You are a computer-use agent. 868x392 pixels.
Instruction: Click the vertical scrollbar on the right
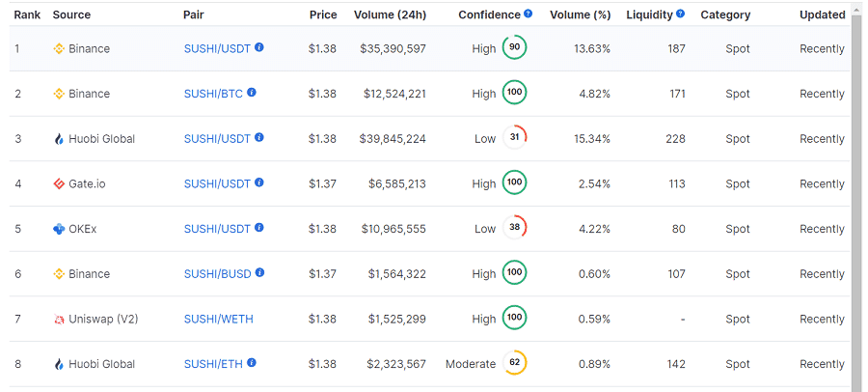tap(856, 193)
